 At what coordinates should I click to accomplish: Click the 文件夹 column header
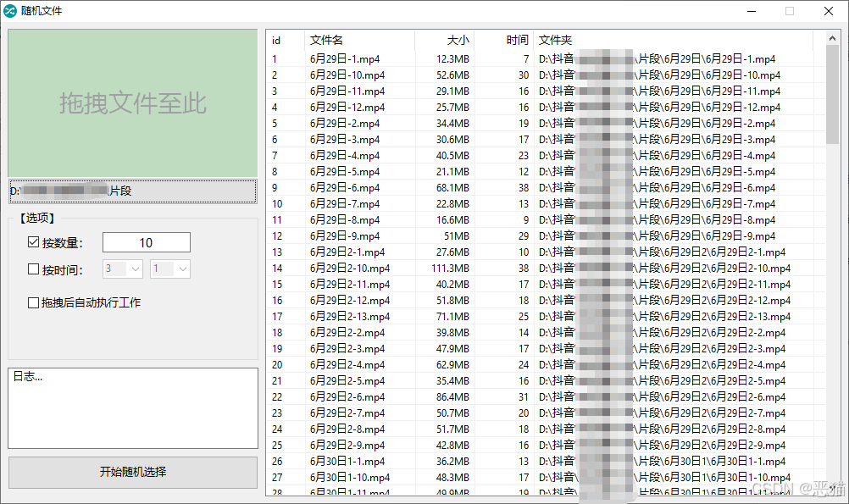tap(673, 41)
